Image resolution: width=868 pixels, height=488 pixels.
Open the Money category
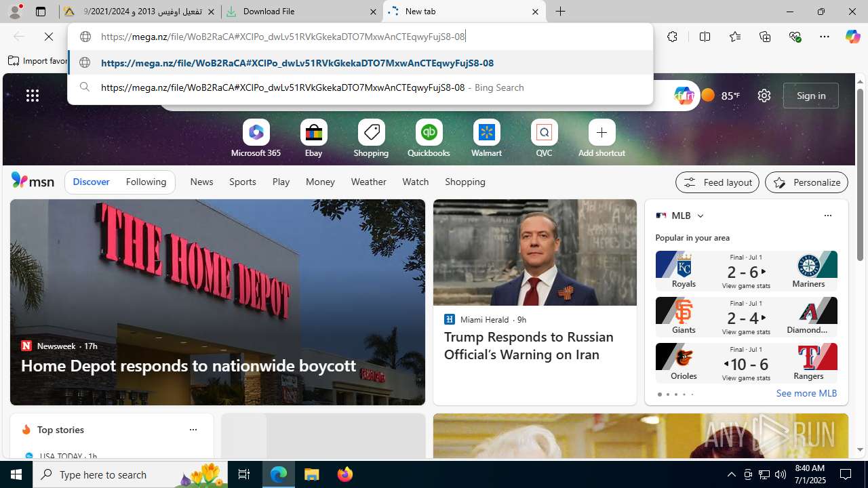(x=320, y=182)
